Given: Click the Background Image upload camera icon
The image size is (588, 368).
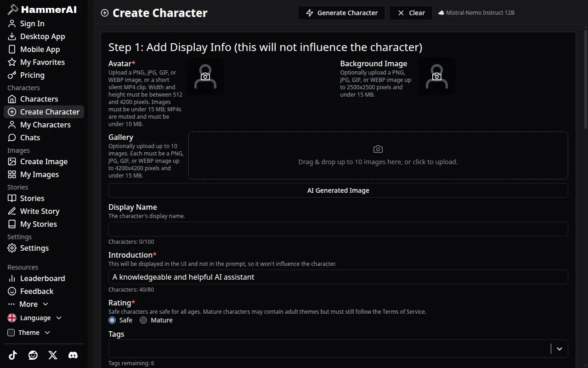Looking at the screenshot, I should tap(437, 76).
